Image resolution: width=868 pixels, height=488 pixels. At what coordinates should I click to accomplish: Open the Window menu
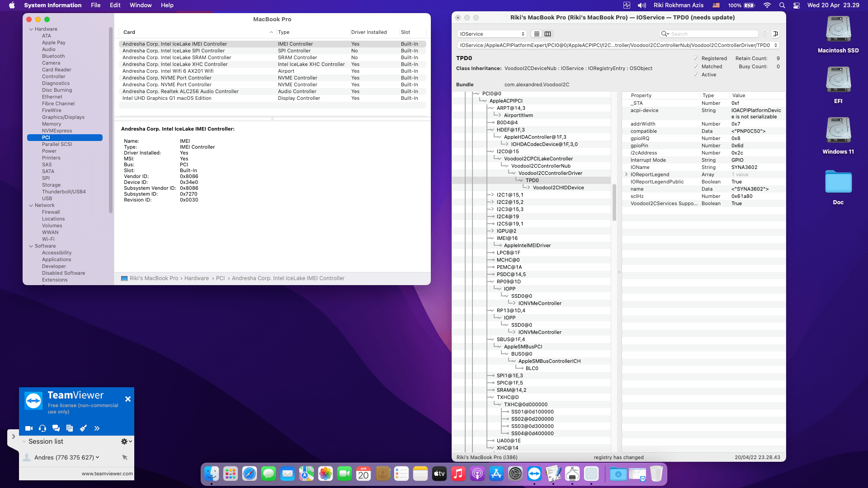(x=141, y=5)
